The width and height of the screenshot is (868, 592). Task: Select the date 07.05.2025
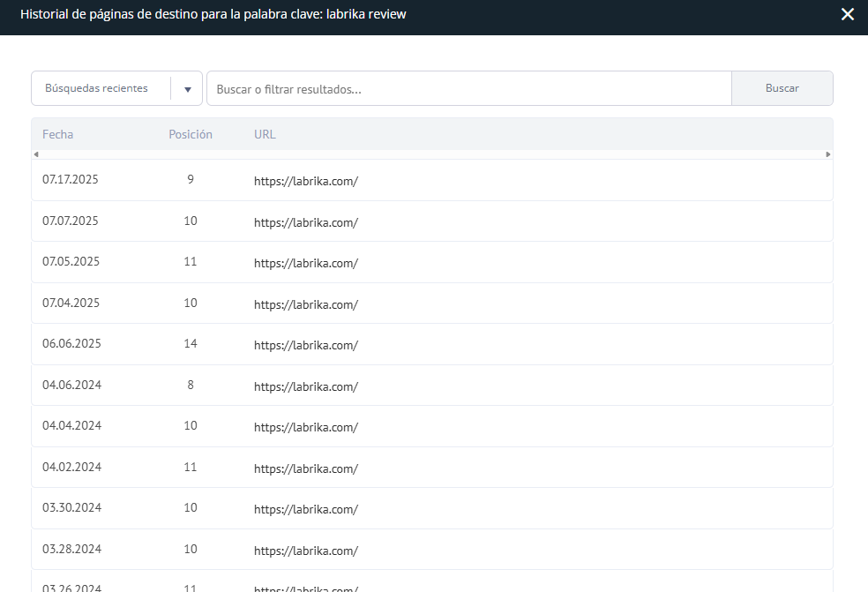(x=71, y=261)
